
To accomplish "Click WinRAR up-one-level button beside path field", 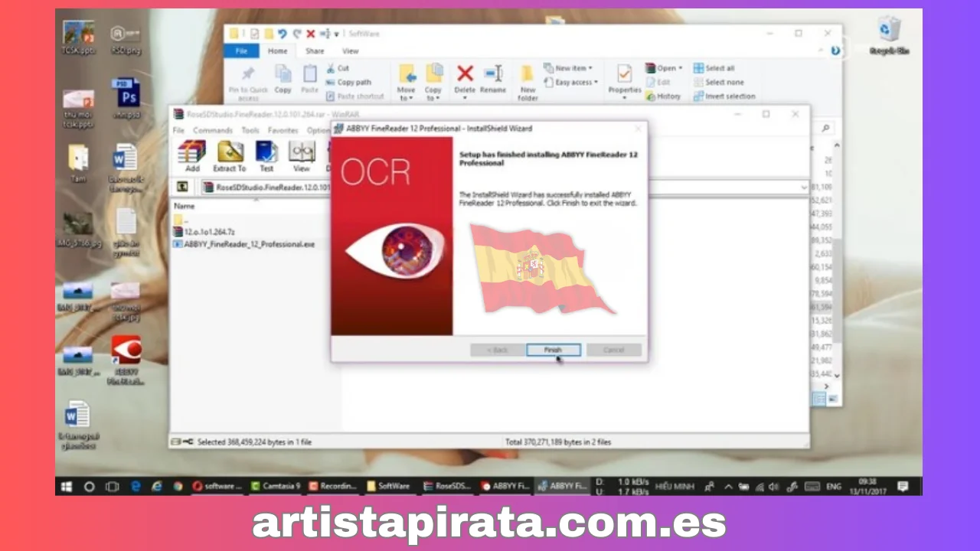I will point(182,187).
